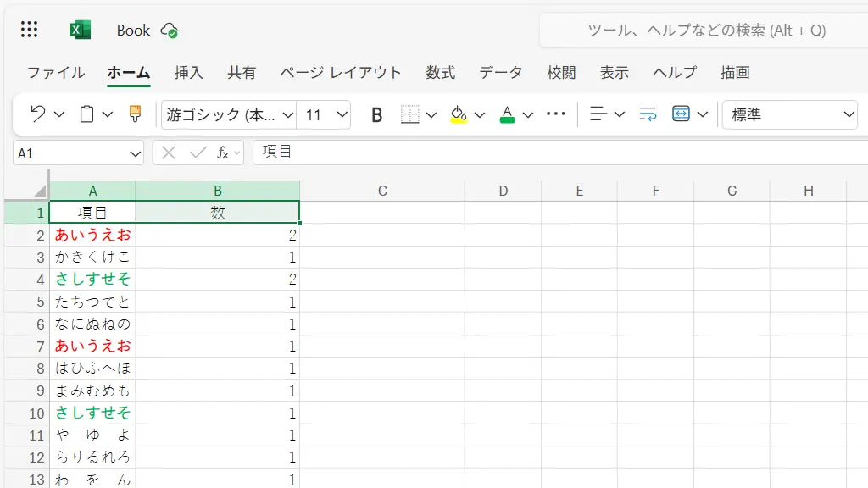This screenshot has height=488, width=868.
Task: Select green さしすせそ in row 4
Action: pos(92,280)
